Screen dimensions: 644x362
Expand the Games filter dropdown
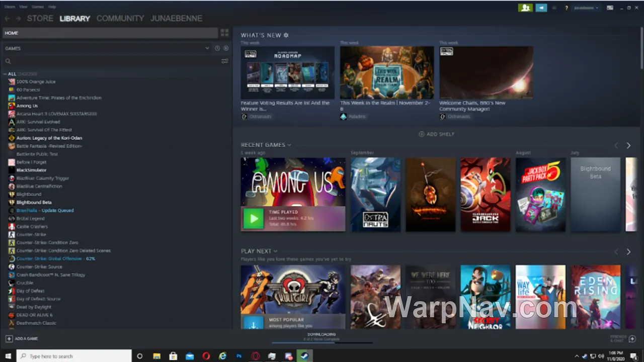point(207,48)
